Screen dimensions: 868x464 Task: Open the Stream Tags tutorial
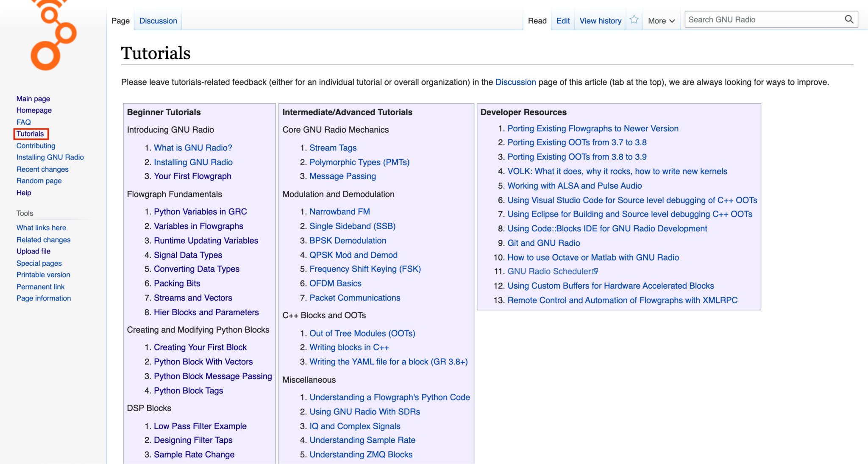click(333, 148)
